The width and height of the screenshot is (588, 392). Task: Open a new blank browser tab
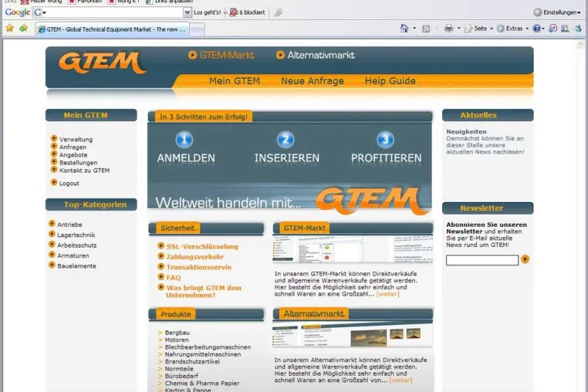[197, 29]
